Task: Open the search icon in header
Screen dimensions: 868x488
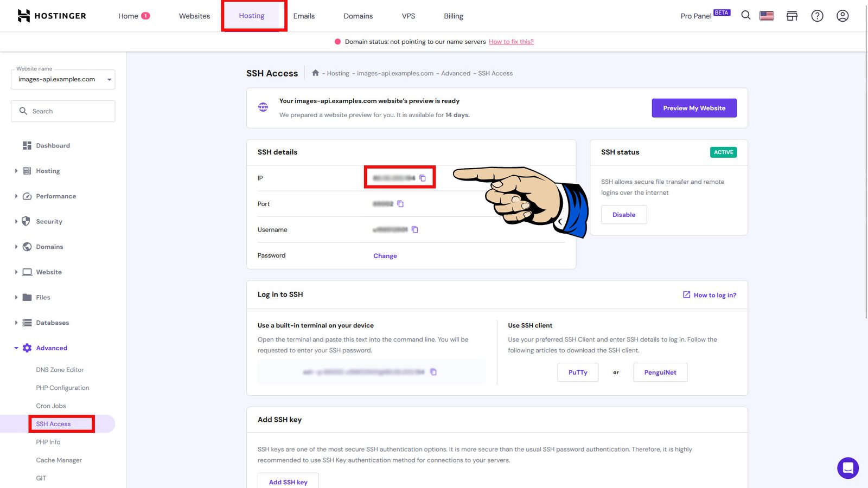Action: (x=746, y=16)
